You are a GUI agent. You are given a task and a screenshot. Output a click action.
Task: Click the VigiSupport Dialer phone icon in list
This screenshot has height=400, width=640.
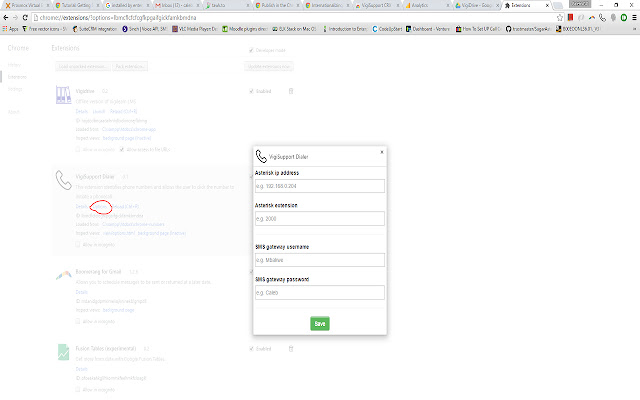tap(63, 180)
